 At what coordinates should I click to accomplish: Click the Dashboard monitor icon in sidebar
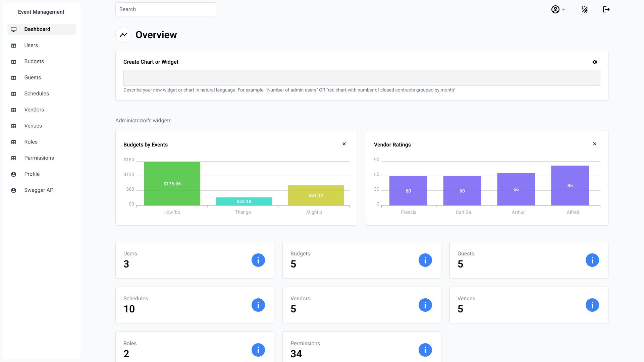pos(13,29)
